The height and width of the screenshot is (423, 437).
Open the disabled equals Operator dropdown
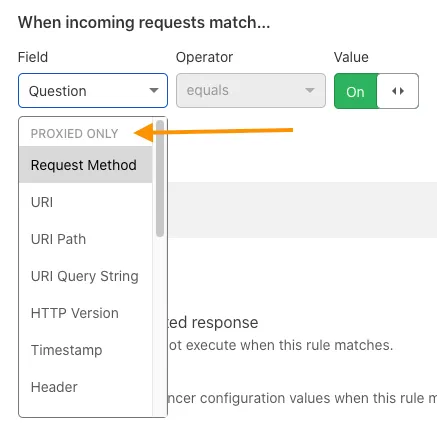(251, 91)
